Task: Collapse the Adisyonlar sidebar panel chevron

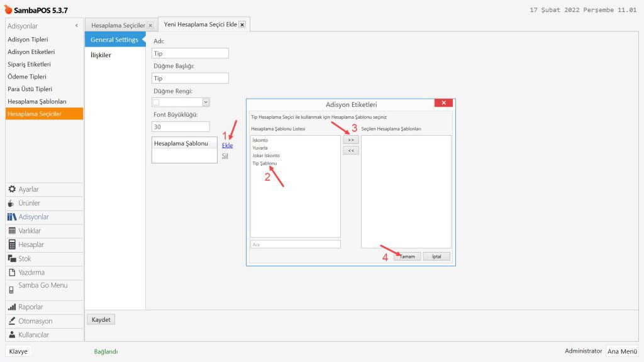Action: 76,26
